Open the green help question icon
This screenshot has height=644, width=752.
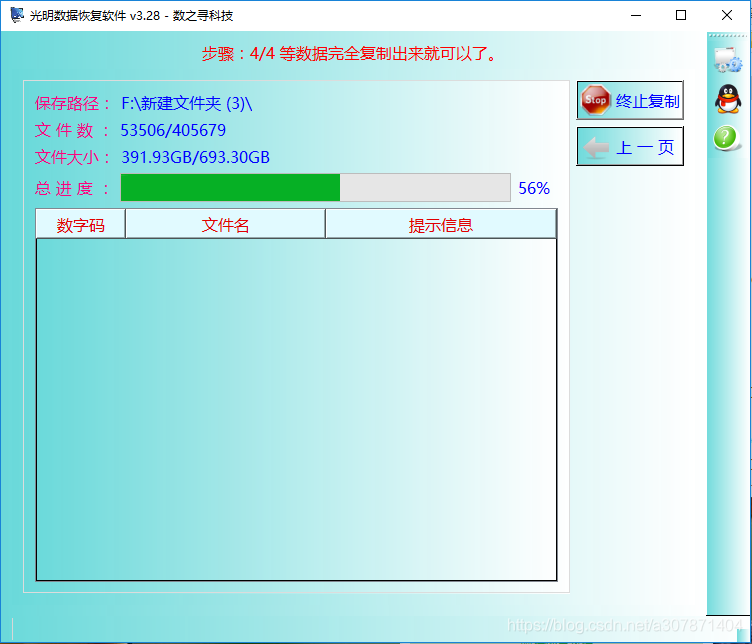tap(726, 138)
